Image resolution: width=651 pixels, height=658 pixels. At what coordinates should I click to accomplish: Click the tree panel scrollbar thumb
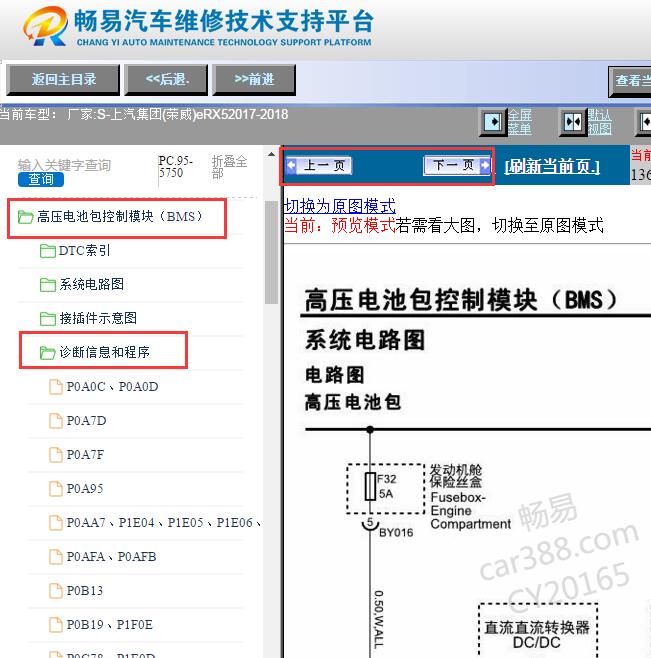click(x=272, y=252)
